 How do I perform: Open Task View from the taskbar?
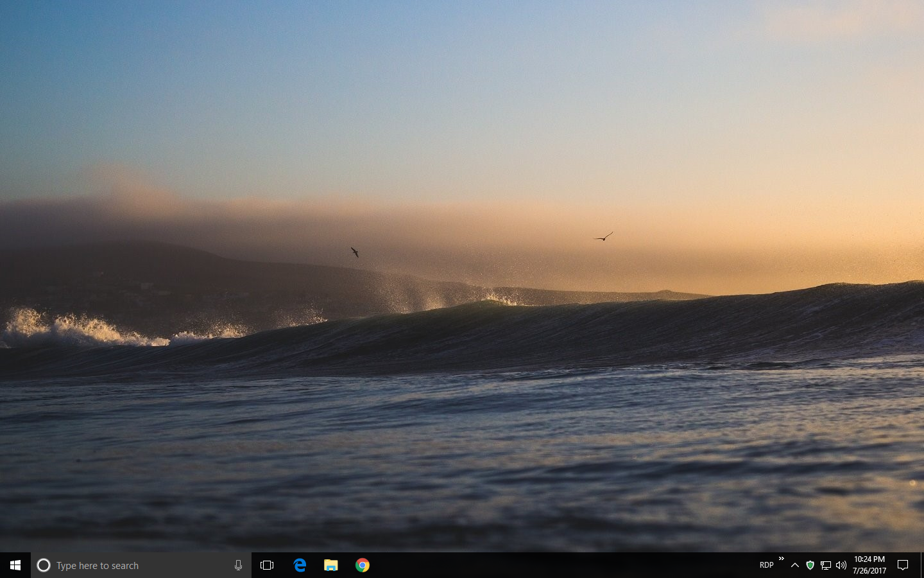click(267, 565)
